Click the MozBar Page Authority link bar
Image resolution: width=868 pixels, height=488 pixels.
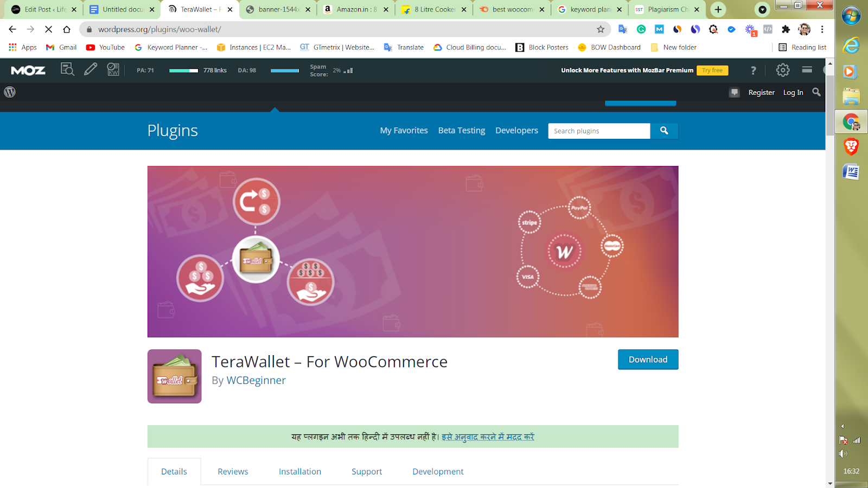pos(183,70)
